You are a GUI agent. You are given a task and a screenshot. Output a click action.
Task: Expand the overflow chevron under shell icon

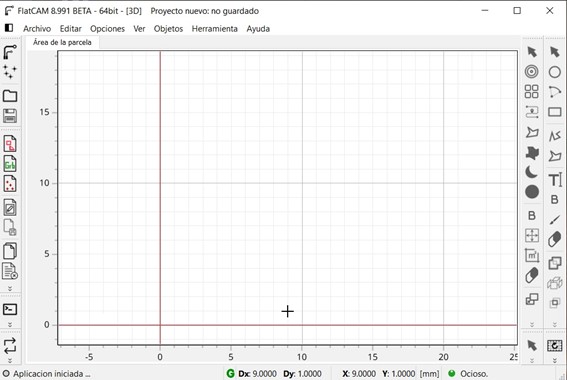click(10, 325)
